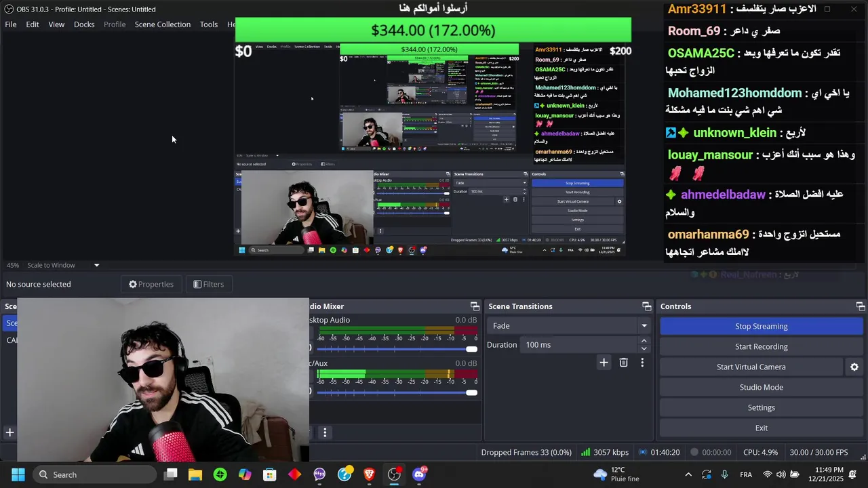
Task: Open Brave browser from taskbar
Action: click(369, 474)
